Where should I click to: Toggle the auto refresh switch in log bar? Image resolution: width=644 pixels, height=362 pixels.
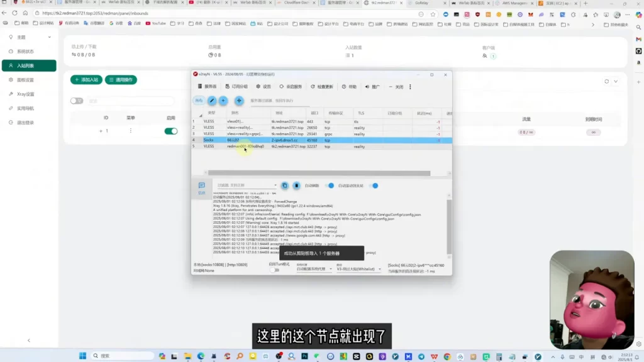coord(330,185)
